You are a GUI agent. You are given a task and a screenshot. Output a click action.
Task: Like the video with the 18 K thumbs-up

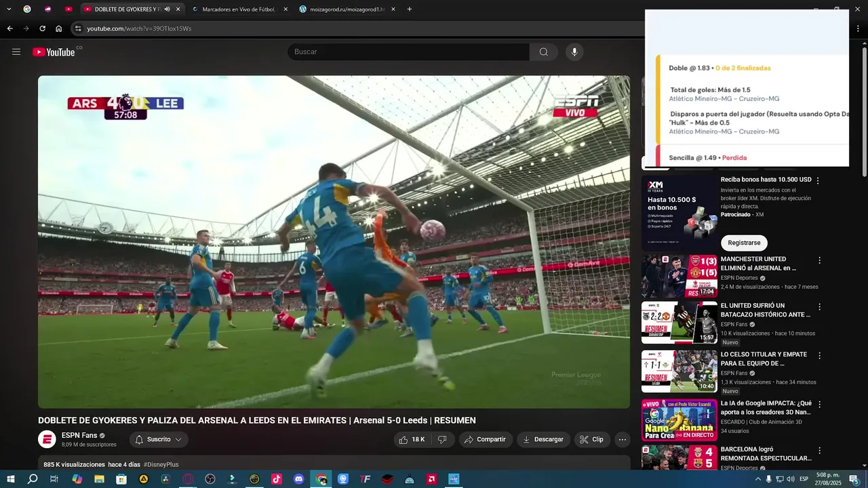pos(412,440)
